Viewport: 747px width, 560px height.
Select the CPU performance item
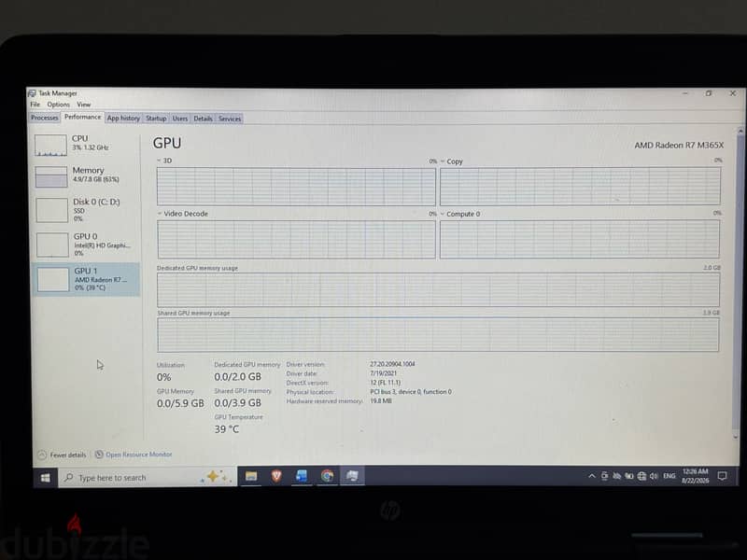tap(86, 145)
